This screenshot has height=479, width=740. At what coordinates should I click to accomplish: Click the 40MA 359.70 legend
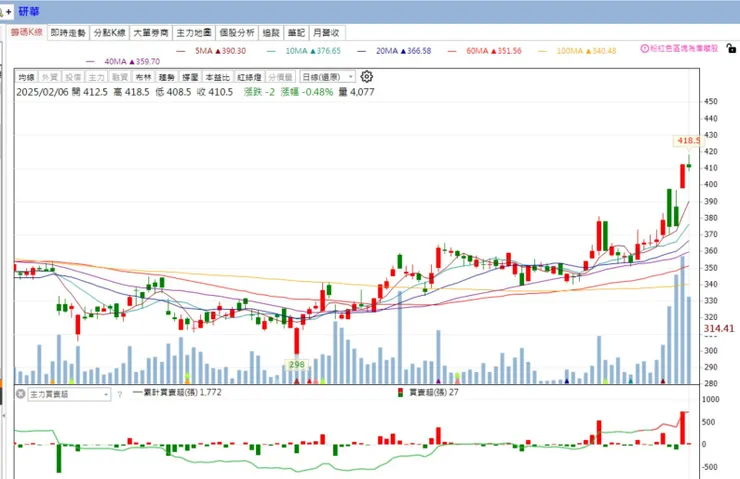(x=123, y=61)
